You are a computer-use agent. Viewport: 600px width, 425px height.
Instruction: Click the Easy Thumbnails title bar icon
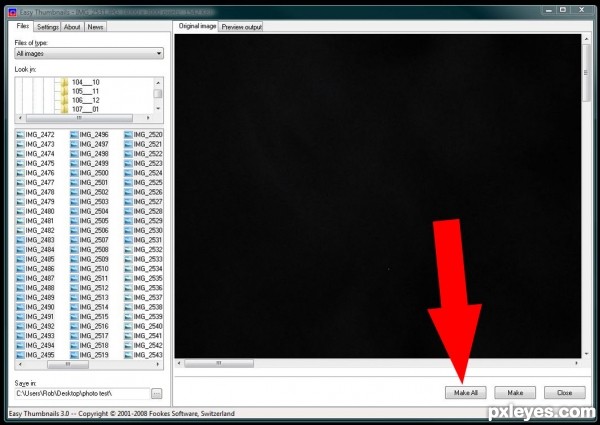[13, 12]
